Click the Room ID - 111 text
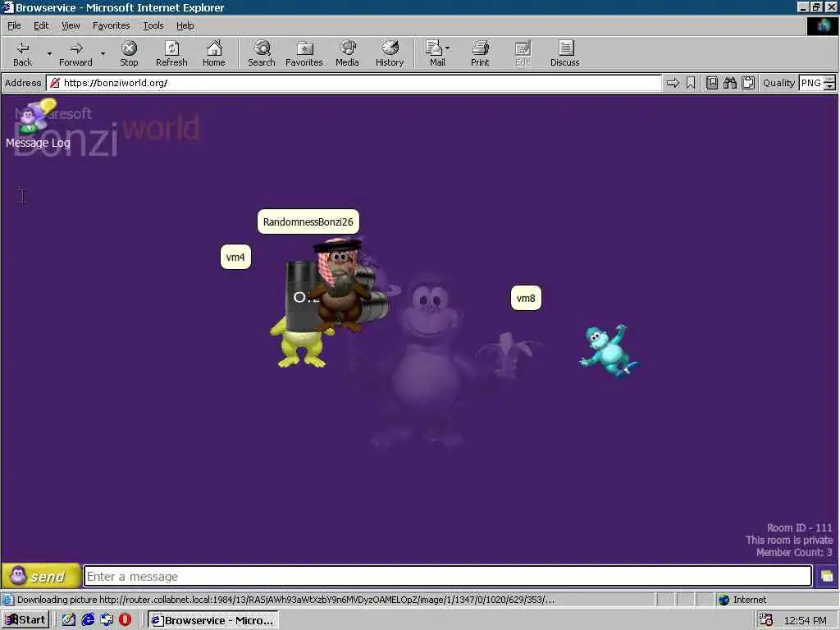840x630 pixels. pos(799,527)
